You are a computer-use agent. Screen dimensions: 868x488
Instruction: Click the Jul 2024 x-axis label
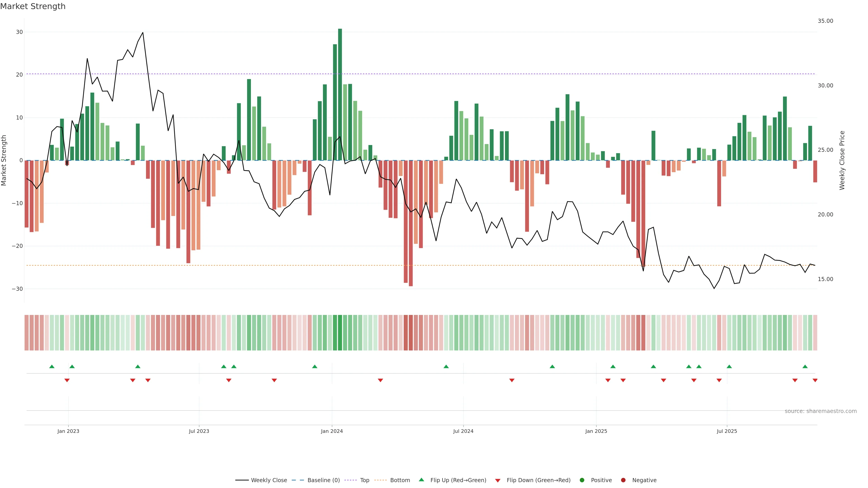tap(463, 431)
